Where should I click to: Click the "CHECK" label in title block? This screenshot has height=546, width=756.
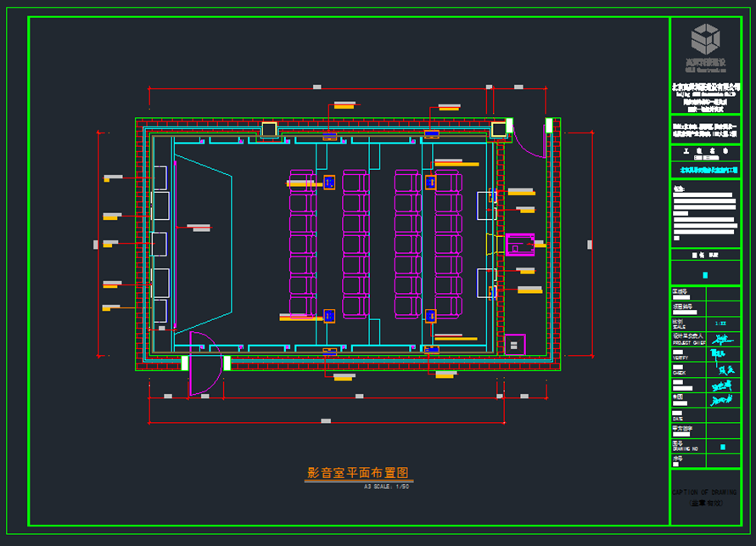(680, 373)
